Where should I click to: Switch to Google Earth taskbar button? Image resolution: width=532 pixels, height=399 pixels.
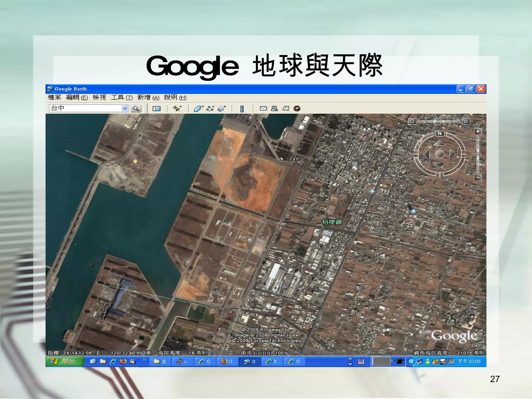pos(249,361)
